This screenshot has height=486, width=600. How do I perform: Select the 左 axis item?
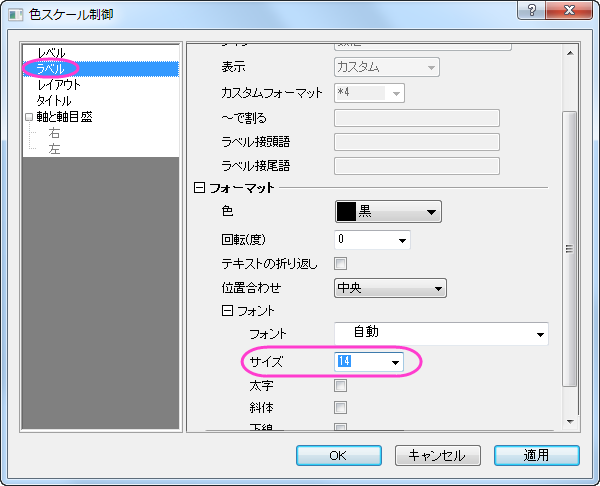(54, 149)
